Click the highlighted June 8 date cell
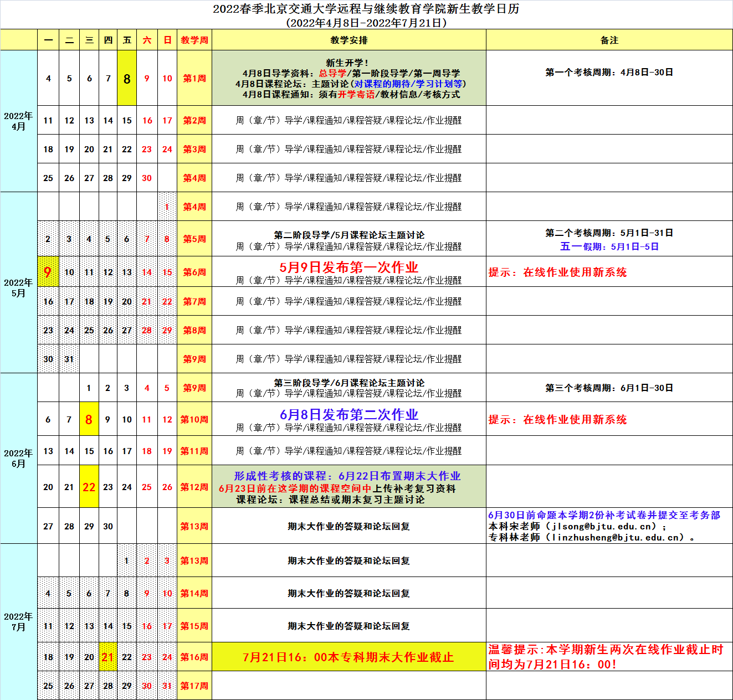Viewport: 733px width, 700px height. 89,419
